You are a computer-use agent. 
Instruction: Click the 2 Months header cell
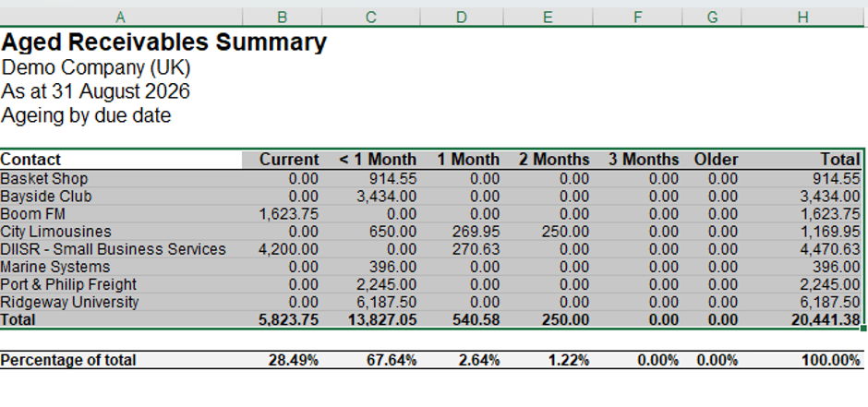coord(548,160)
